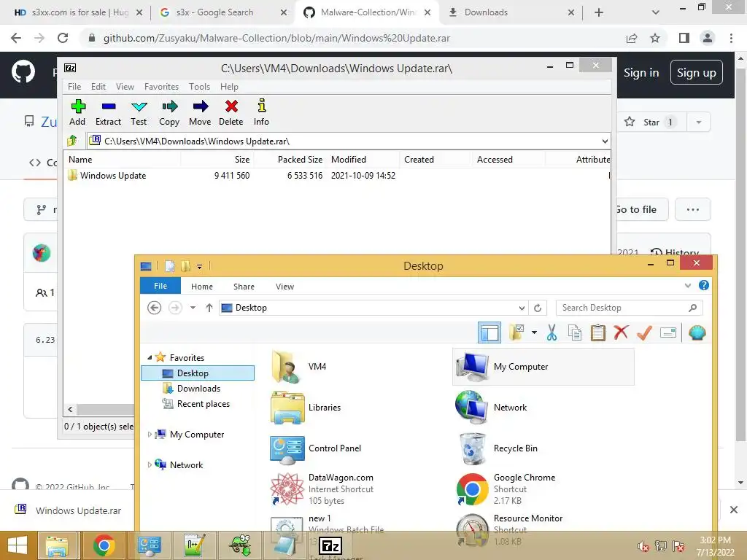Open the 7-Zip File menu
Screen dimensions: 747x560
(74, 87)
